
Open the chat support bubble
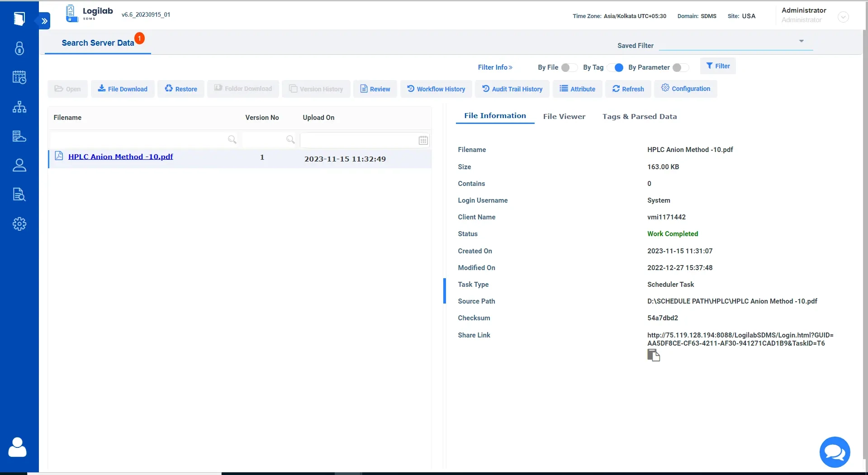pyautogui.click(x=835, y=452)
